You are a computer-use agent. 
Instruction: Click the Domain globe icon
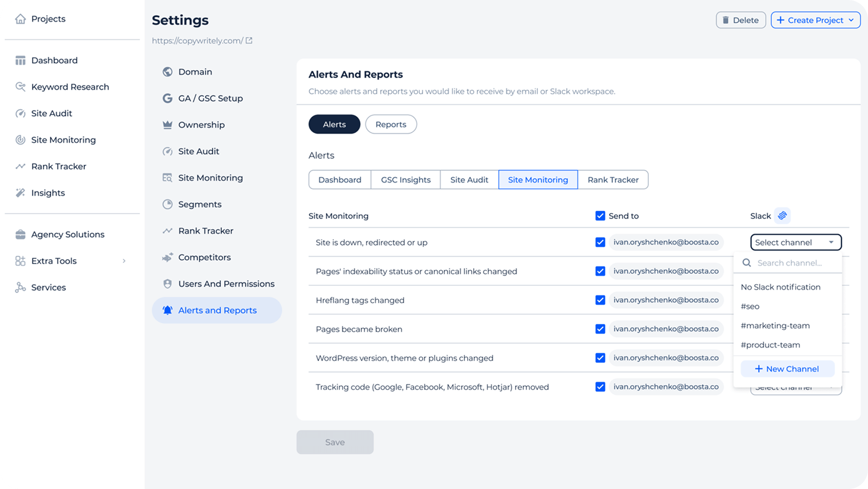[168, 72]
